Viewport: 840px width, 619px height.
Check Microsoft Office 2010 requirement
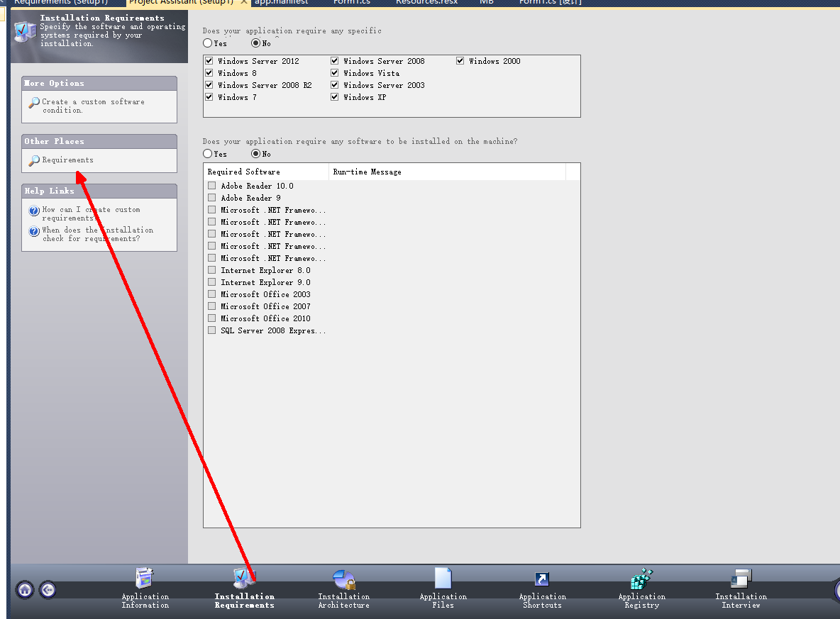[211, 318]
